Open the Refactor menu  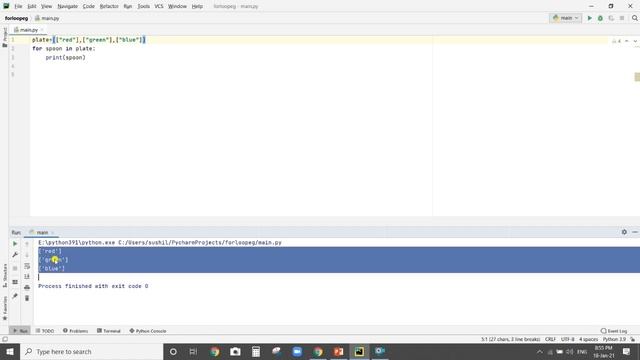click(x=109, y=6)
